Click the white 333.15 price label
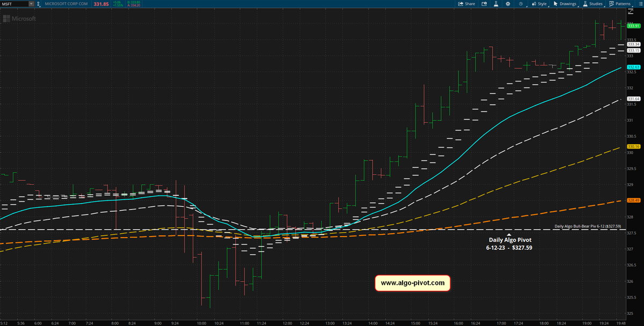The height and width of the screenshot is (326, 644). pyautogui.click(x=634, y=50)
